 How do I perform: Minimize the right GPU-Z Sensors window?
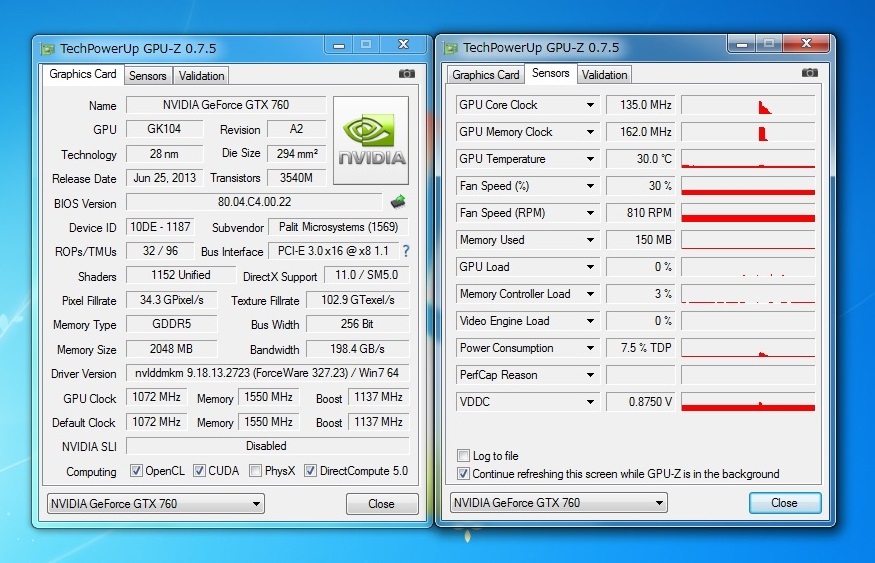tap(742, 44)
